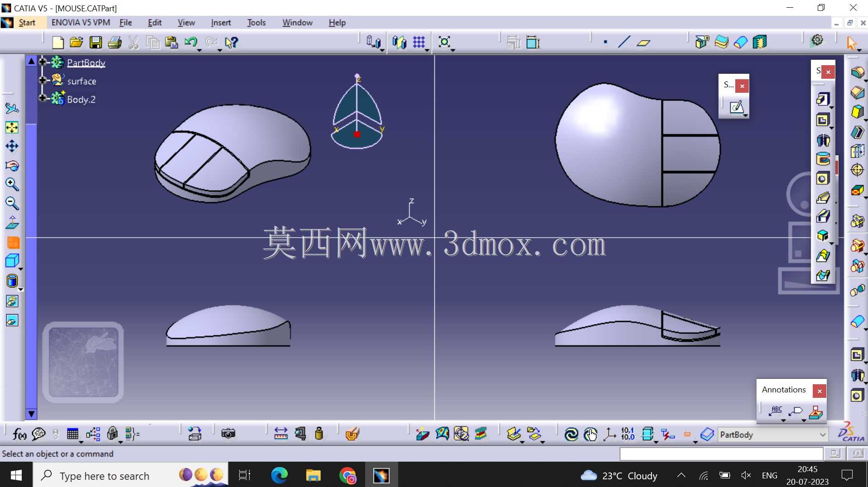Image resolution: width=868 pixels, height=487 pixels.
Task: Open the ENOVIA V5 VPM menu
Action: pos(81,23)
